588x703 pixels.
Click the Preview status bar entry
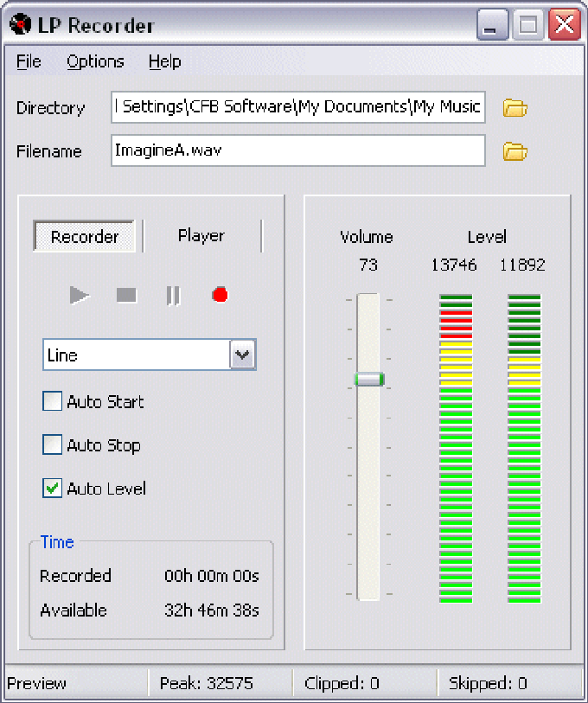click(x=37, y=683)
